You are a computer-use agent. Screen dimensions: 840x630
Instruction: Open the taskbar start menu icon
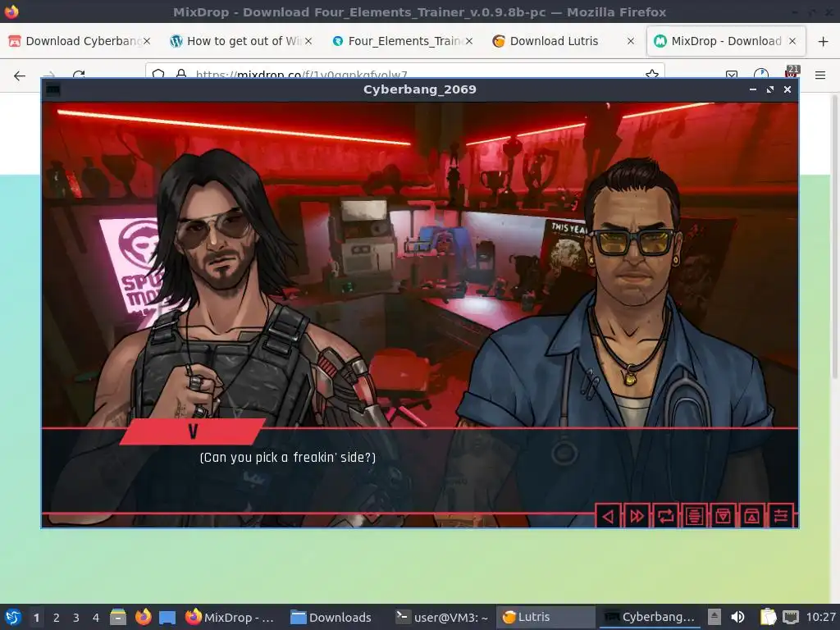[13, 617]
